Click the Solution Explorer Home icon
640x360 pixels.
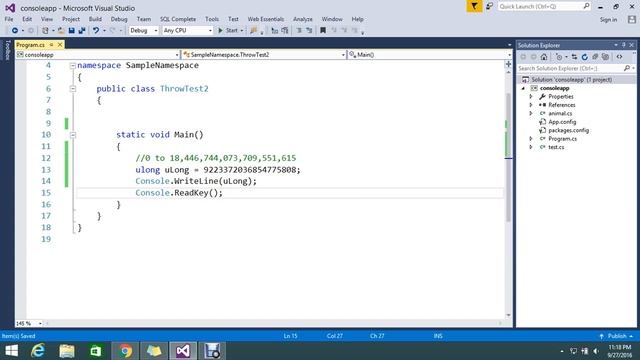[x=544, y=57]
